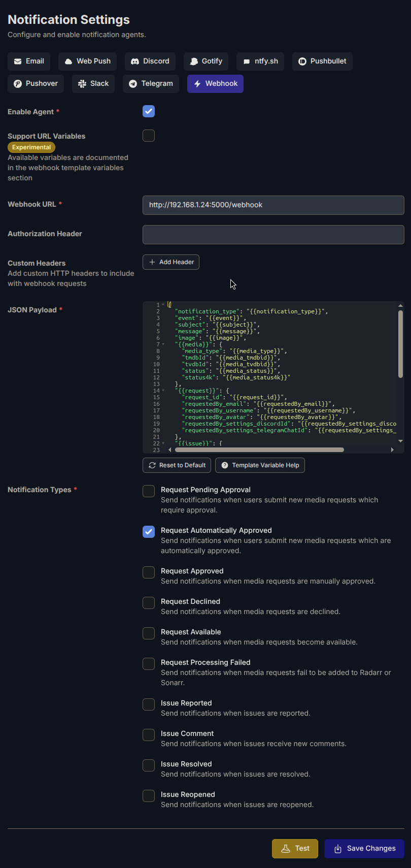Click the editor horizontal scrollbar thumb
Viewport: 411px width, 868px height.
[259, 449]
